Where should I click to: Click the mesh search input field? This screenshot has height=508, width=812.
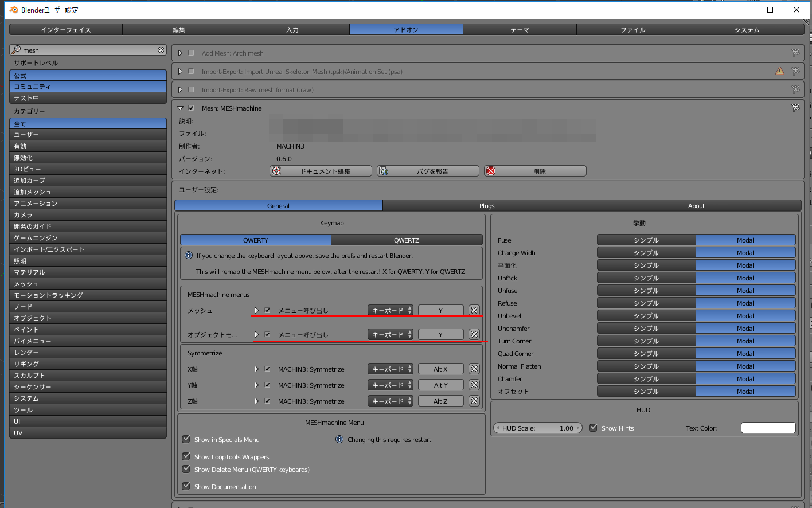88,50
